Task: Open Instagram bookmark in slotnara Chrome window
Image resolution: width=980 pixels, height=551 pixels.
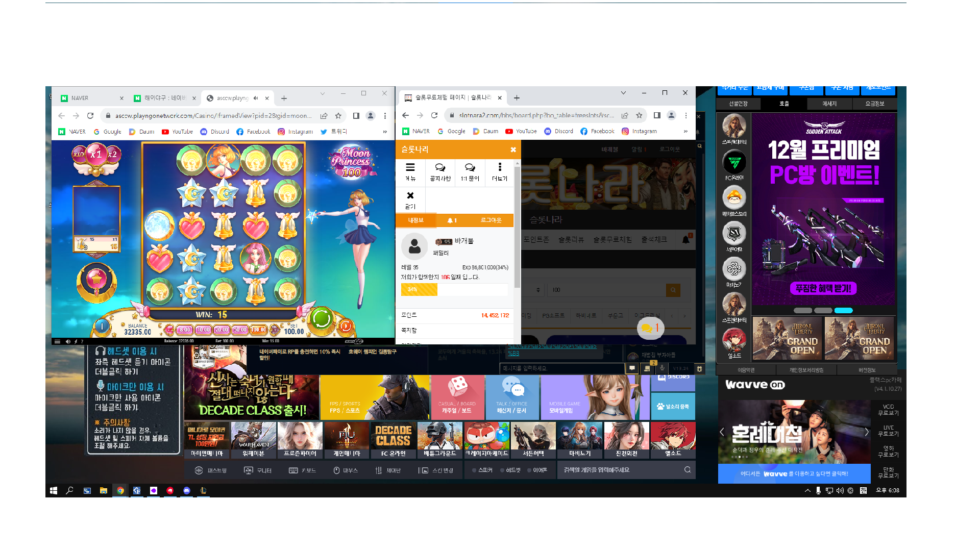Action: tap(639, 131)
